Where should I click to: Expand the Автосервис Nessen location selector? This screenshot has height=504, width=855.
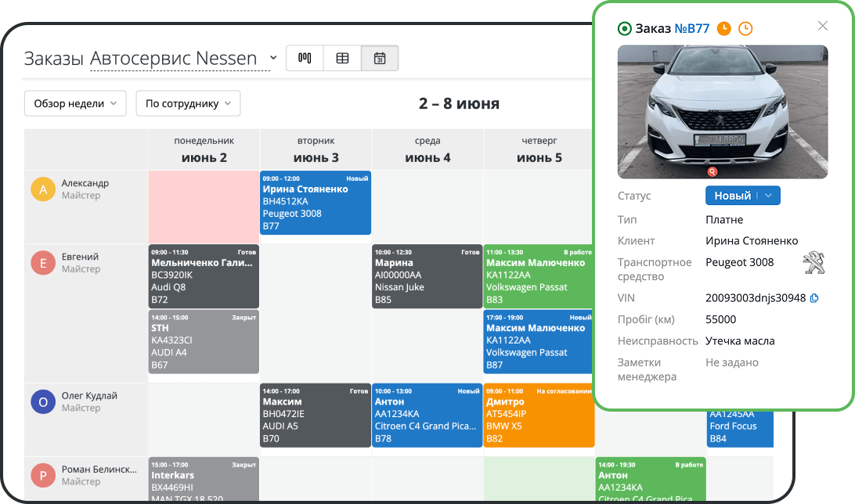coord(273,58)
